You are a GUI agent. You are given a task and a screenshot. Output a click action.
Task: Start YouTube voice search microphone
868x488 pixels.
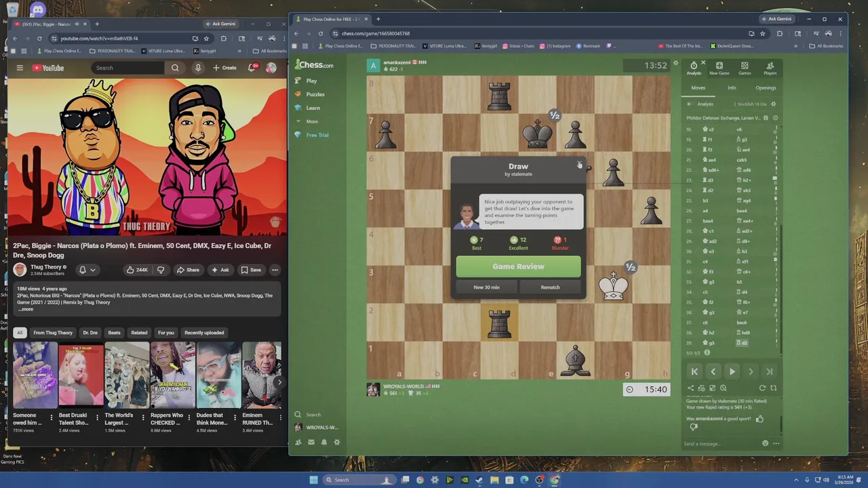coord(198,68)
